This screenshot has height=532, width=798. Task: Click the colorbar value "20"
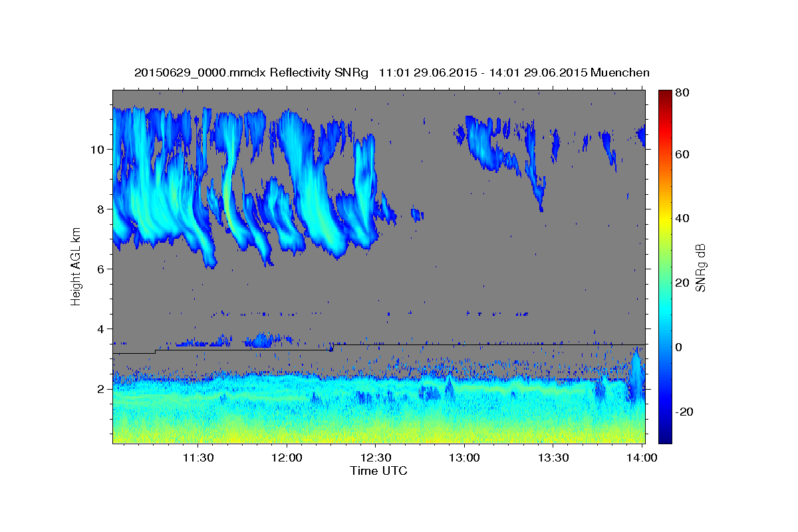click(x=682, y=283)
